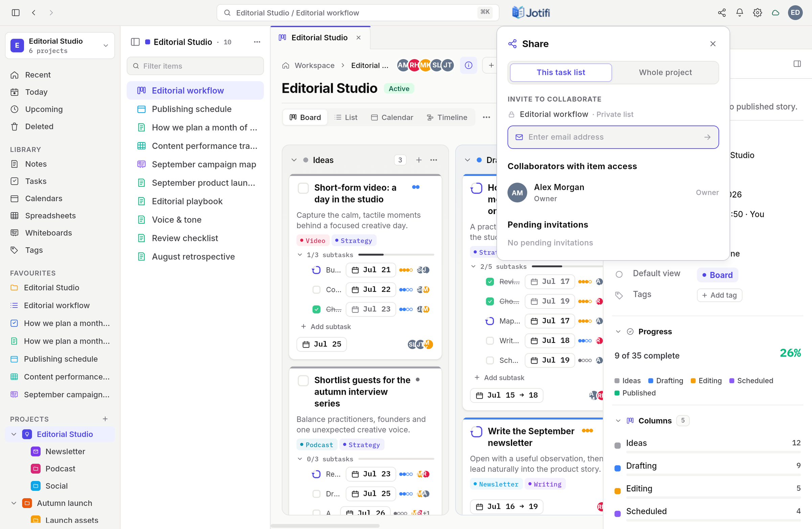Collapse the Drafting column
The width and height of the screenshot is (812, 529).
click(x=468, y=160)
